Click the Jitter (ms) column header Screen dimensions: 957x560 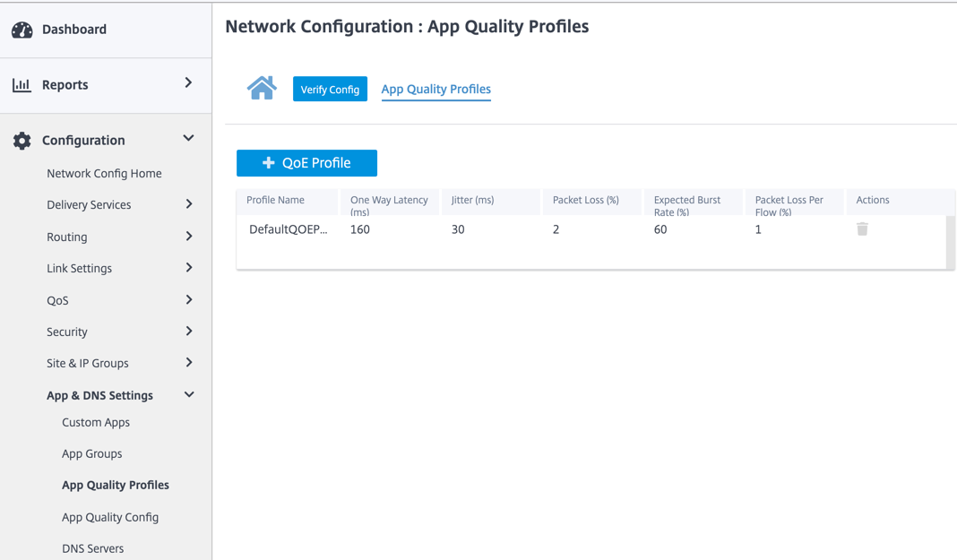coord(491,202)
